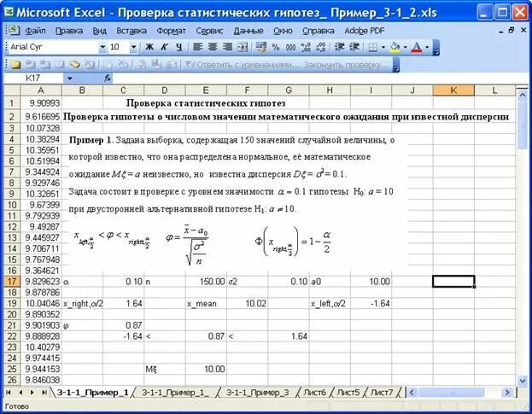
Task: Click the fx insert function icon
Action: click(x=108, y=79)
